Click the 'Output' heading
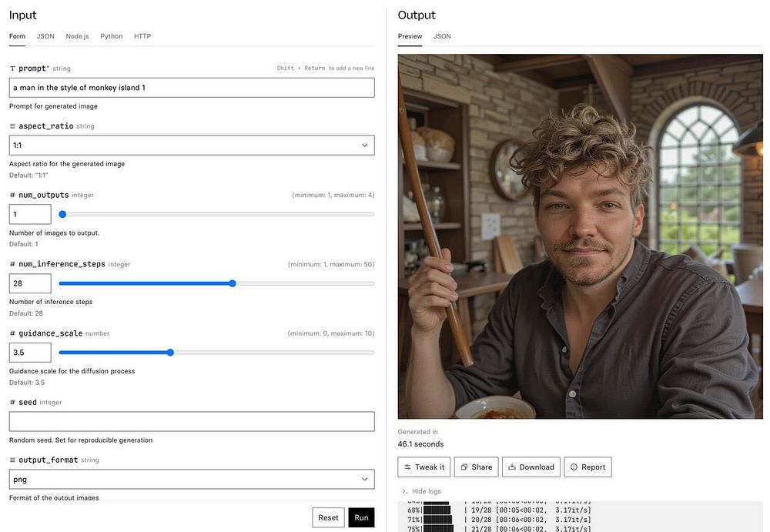 pos(417,15)
